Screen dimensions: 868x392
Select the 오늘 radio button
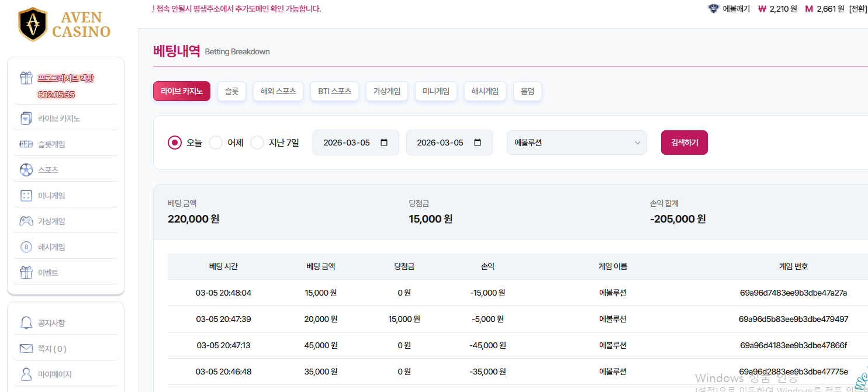[175, 143]
